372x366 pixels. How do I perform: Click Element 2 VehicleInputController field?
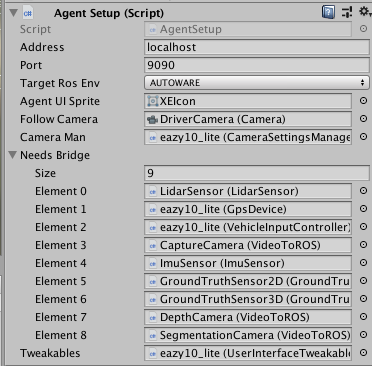pyautogui.click(x=248, y=227)
